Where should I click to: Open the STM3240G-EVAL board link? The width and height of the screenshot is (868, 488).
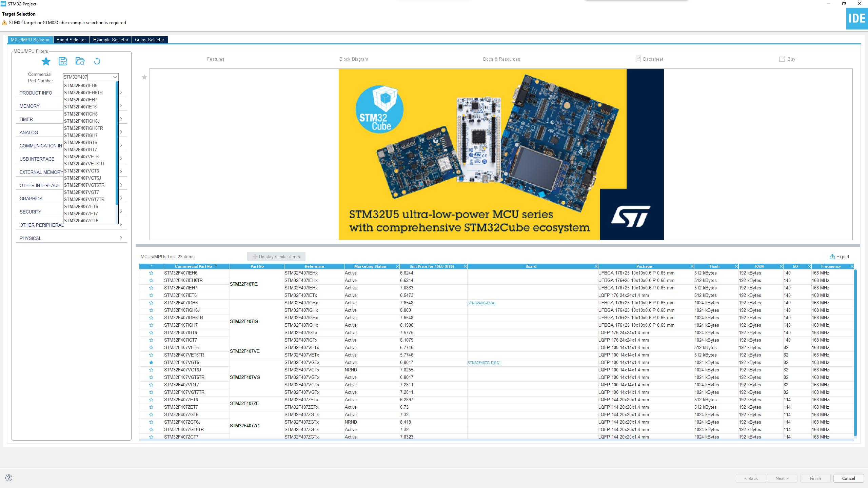click(482, 303)
